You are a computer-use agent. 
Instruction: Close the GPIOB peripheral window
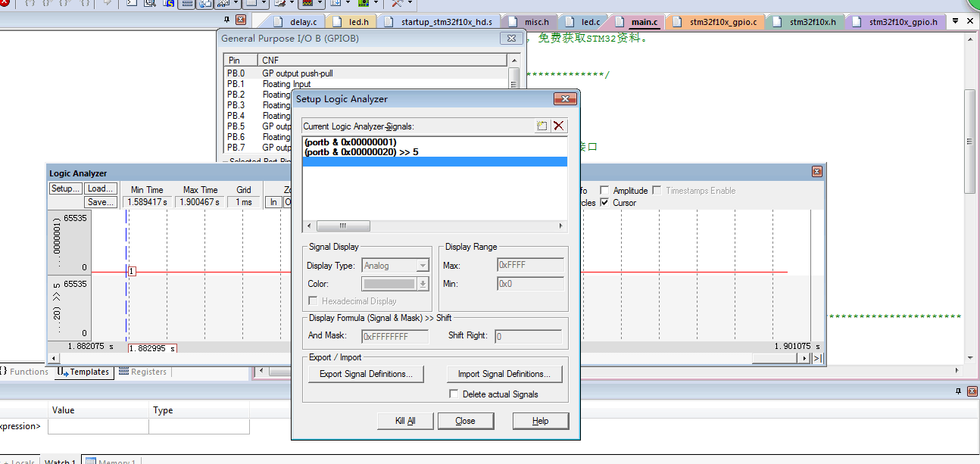(510, 39)
